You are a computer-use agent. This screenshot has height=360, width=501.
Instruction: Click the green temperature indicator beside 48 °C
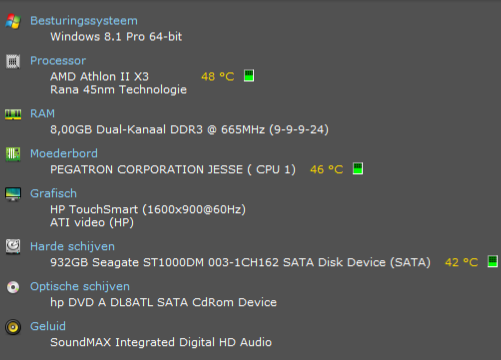click(x=249, y=76)
